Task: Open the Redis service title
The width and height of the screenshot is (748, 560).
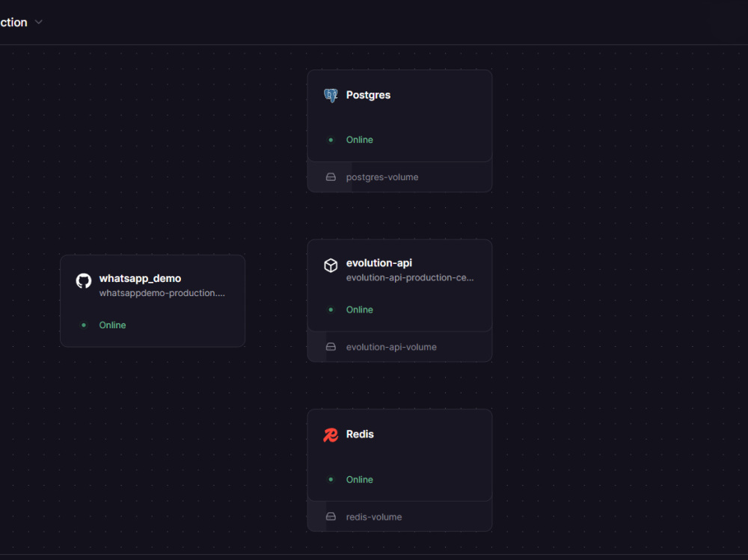Action: tap(361, 434)
